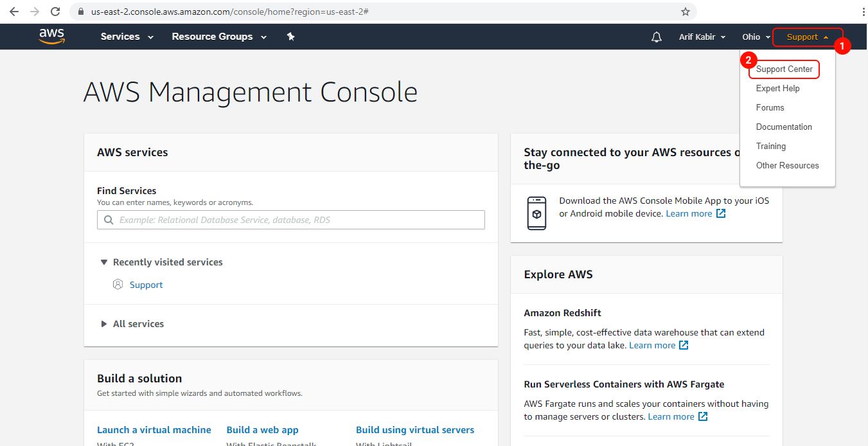Refresh the page with the reload icon
Screen dimensions: 868x446
pyautogui.click(x=55, y=12)
